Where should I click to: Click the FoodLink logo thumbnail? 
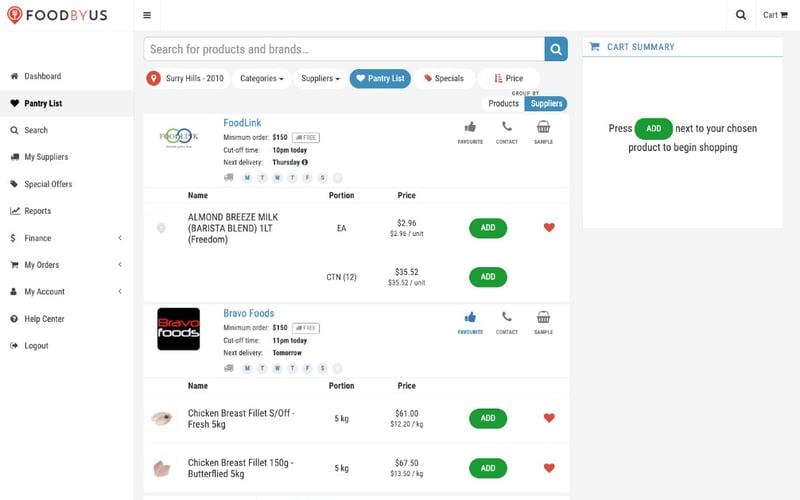point(179,137)
